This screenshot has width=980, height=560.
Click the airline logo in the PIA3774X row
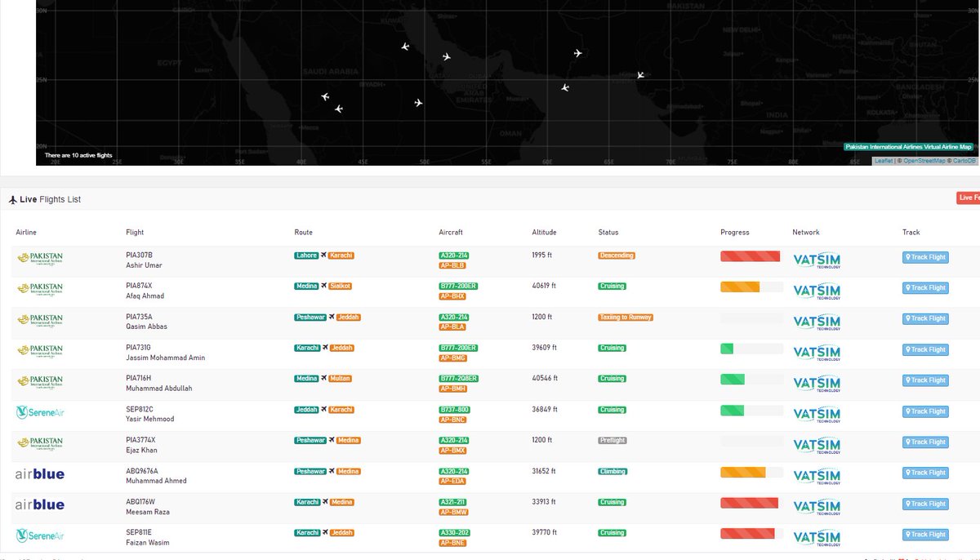click(40, 443)
